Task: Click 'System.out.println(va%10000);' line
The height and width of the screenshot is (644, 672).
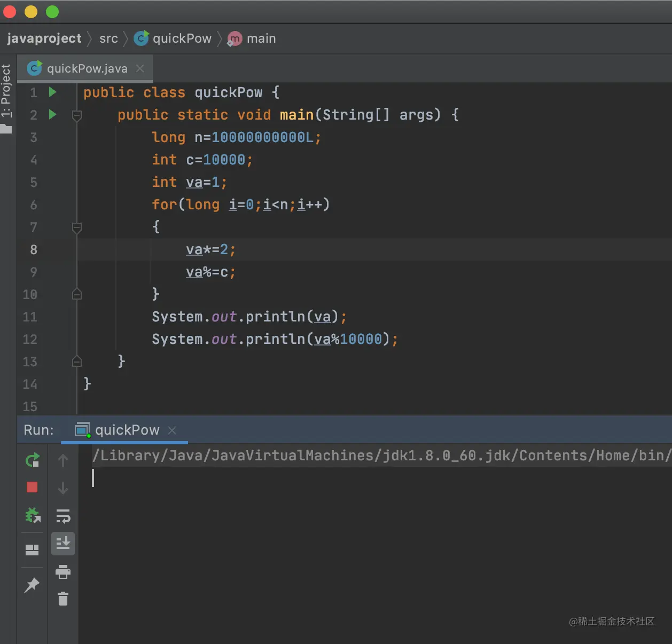Action: click(275, 339)
